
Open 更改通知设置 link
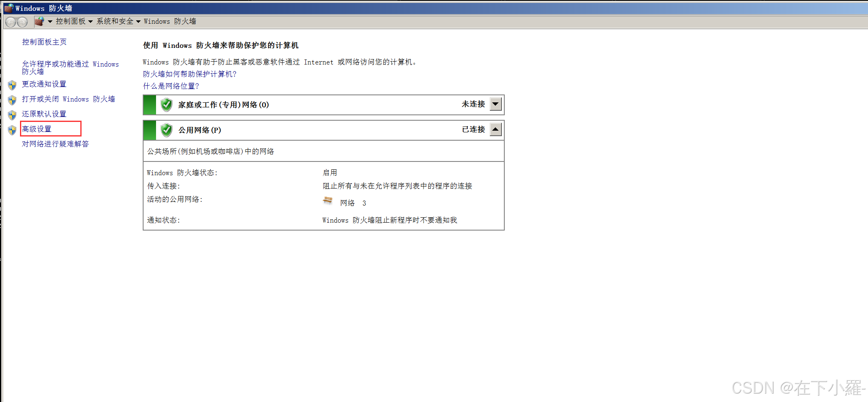click(x=44, y=84)
